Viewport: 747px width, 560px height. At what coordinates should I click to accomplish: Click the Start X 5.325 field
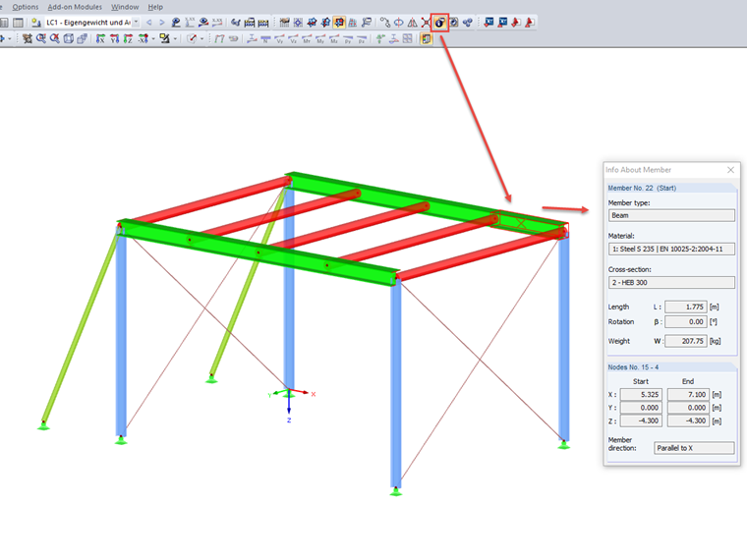641,395
